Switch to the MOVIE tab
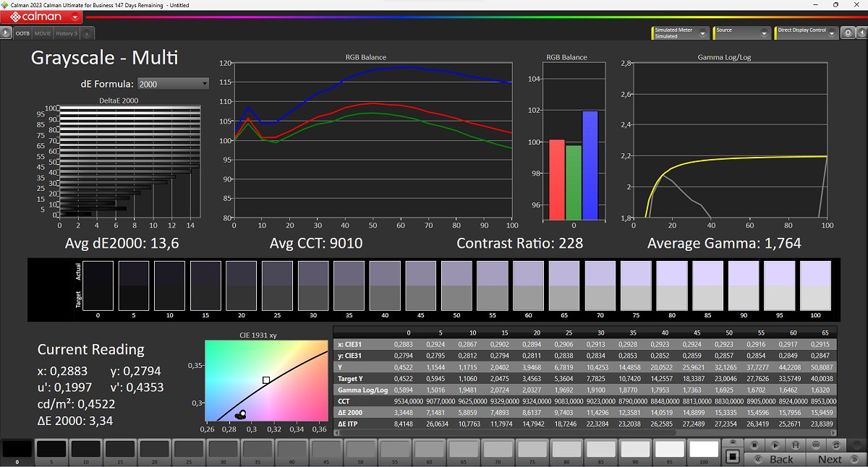Image resolution: width=868 pixels, height=467 pixels. pos(43,33)
